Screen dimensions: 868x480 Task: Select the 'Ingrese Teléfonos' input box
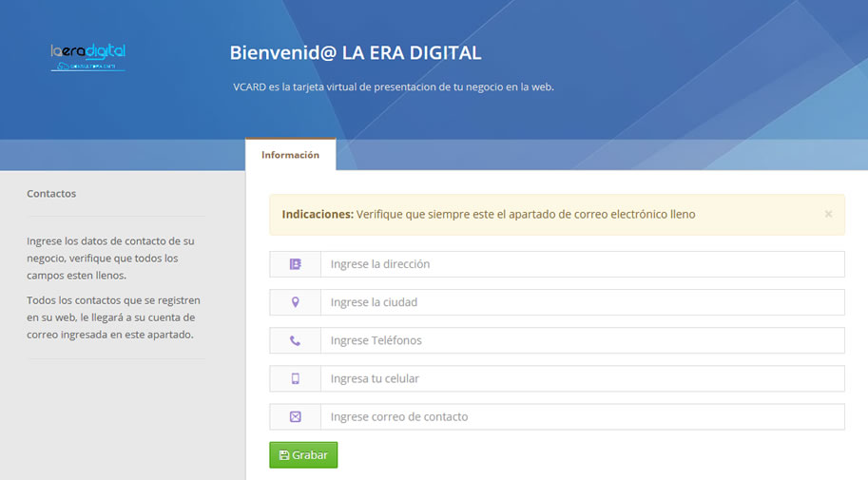click(x=582, y=340)
